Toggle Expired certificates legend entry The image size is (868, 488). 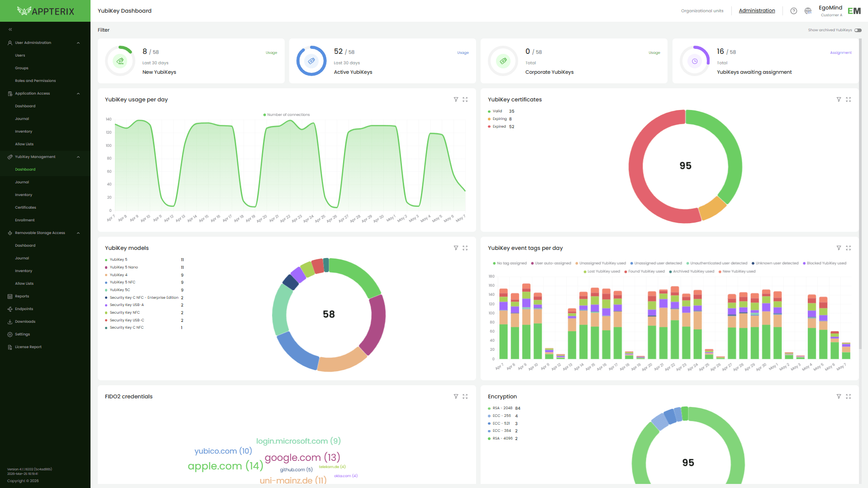pyautogui.click(x=497, y=127)
